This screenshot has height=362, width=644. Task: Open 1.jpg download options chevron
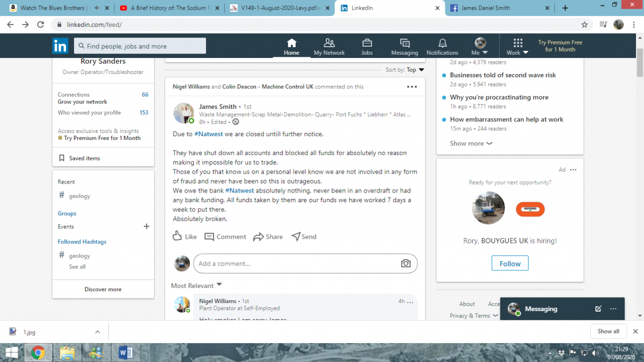pos(97,332)
